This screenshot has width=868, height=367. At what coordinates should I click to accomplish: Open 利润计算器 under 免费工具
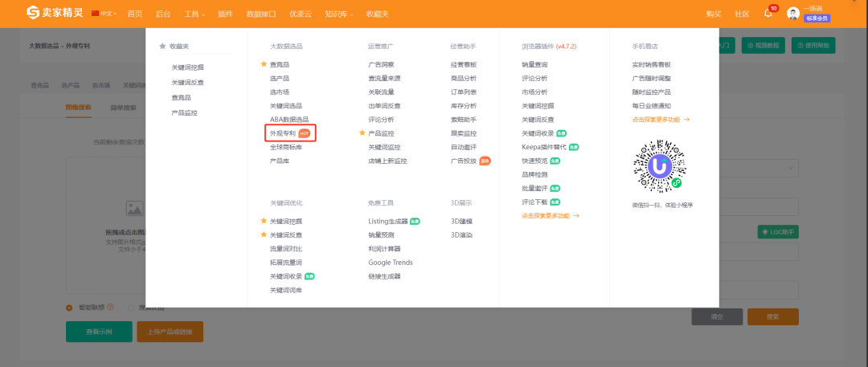point(385,248)
